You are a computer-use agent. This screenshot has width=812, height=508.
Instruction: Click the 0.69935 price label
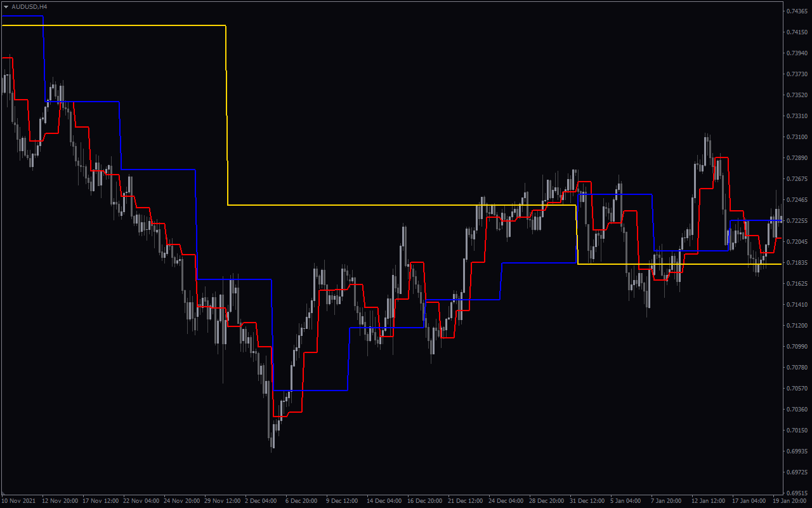(x=797, y=451)
